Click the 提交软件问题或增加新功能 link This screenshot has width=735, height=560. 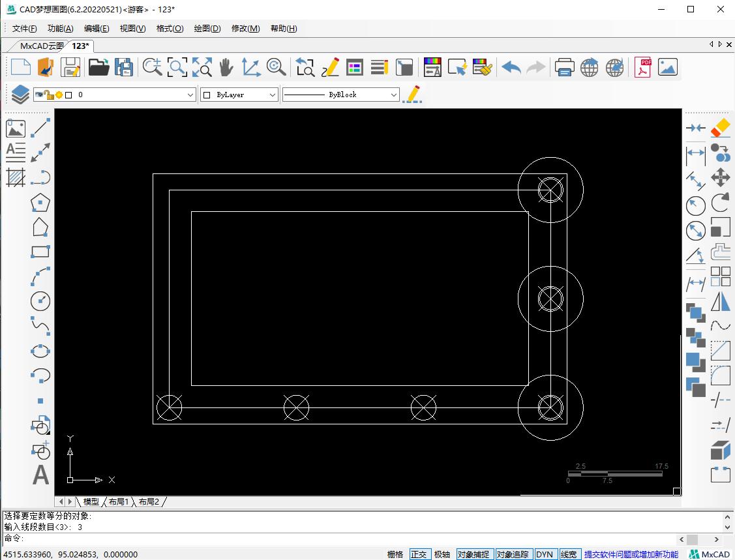click(x=631, y=554)
